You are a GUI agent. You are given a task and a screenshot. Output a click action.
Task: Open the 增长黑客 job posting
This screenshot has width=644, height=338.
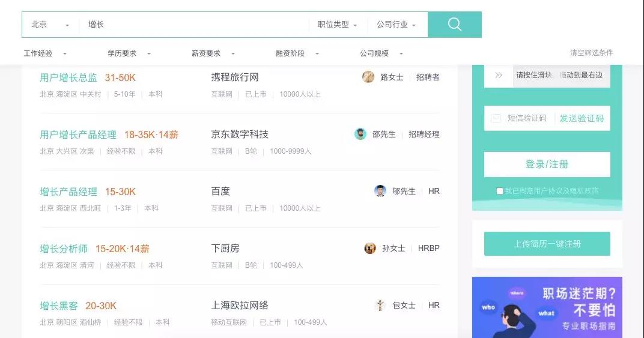(x=59, y=306)
